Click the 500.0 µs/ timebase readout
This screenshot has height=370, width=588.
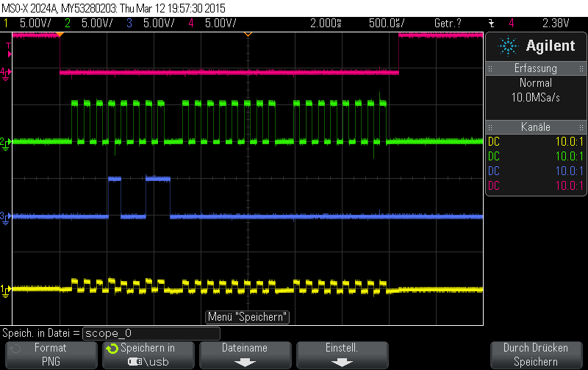(387, 24)
